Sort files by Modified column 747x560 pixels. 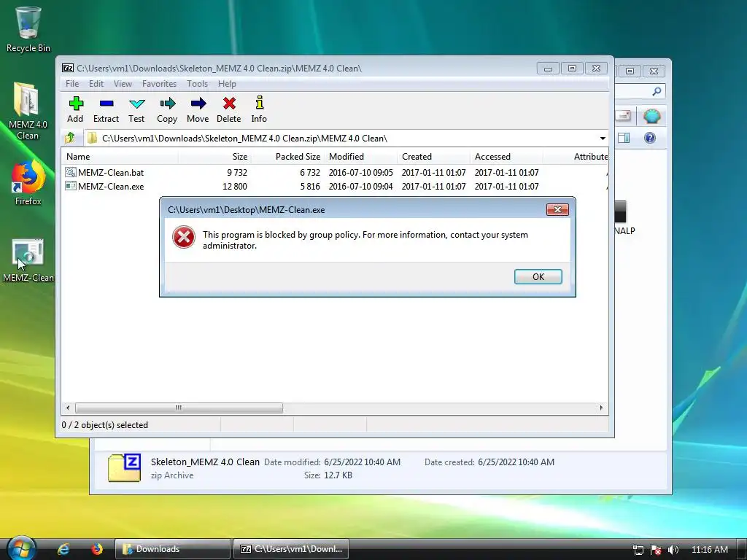click(x=360, y=157)
